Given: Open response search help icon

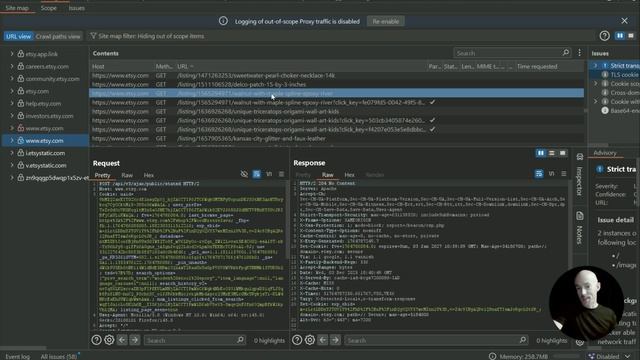Looking at the screenshot, I should pos(297,340).
